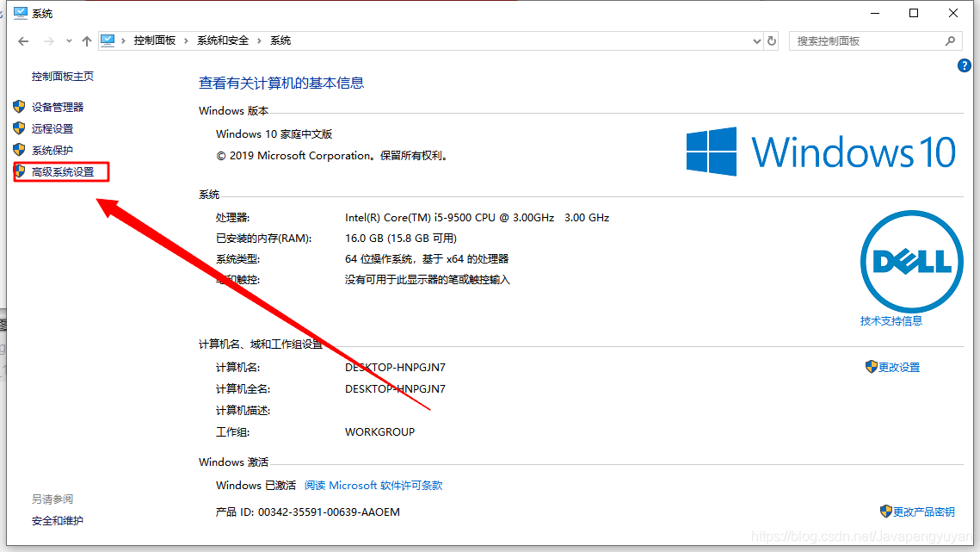The width and height of the screenshot is (980, 552).
Task: Open 控制面板主页 link
Action: tap(63, 77)
